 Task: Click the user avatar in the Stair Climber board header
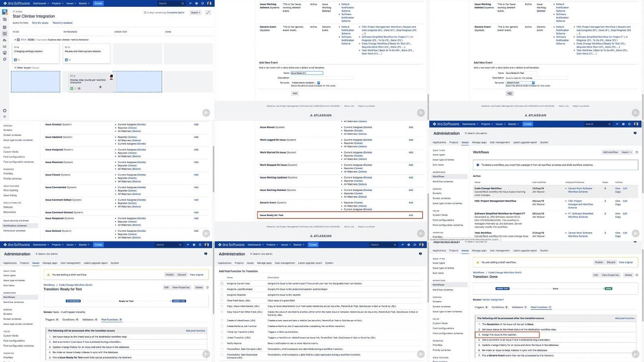(x=209, y=3)
